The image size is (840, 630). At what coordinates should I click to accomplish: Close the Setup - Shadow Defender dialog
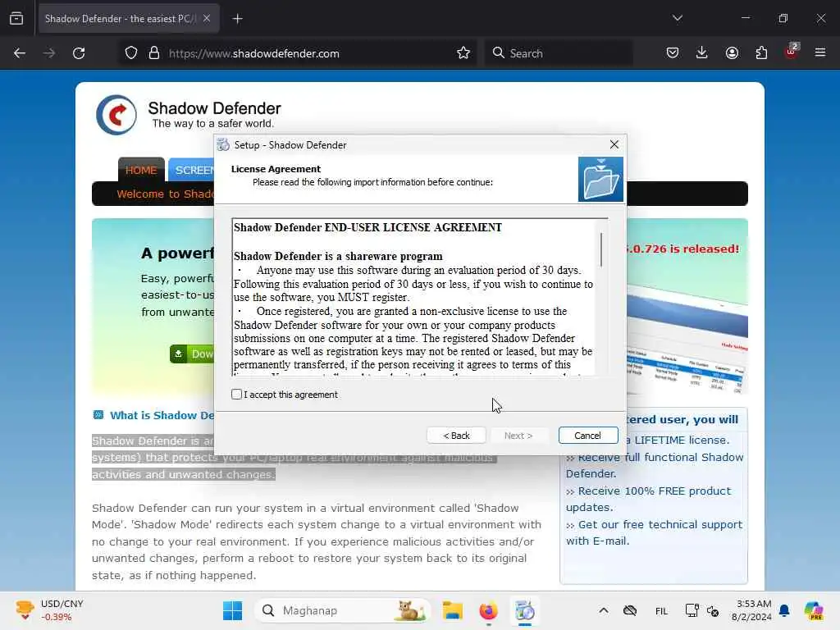click(614, 144)
